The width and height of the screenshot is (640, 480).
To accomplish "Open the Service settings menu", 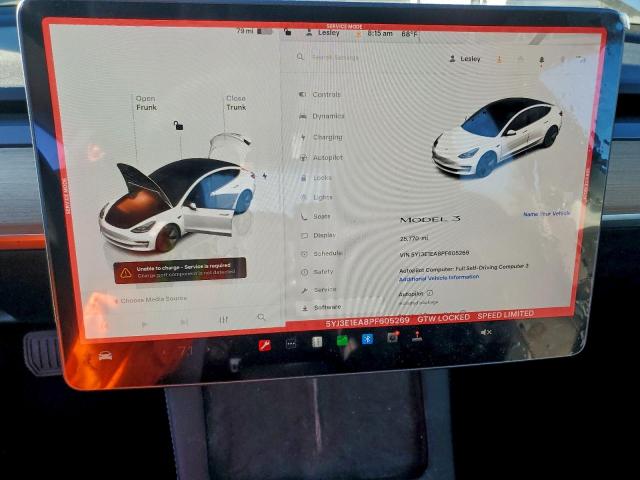I will pyautogui.click(x=319, y=290).
